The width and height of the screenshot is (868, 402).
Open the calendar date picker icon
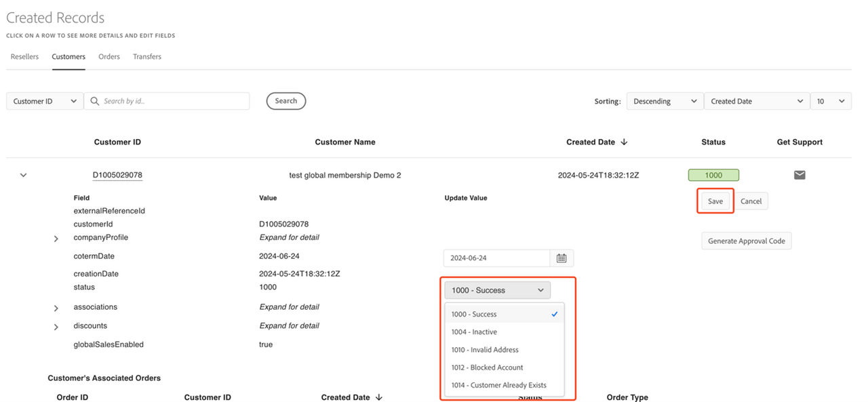(x=561, y=258)
